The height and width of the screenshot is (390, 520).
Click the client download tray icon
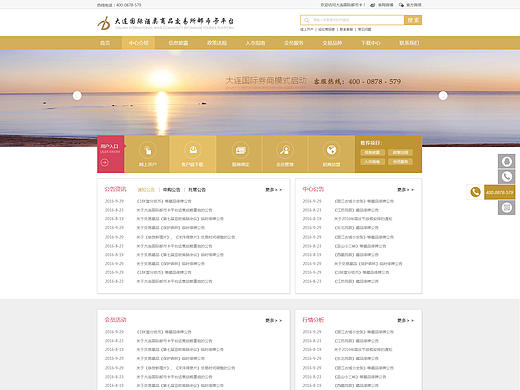[x=193, y=150]
